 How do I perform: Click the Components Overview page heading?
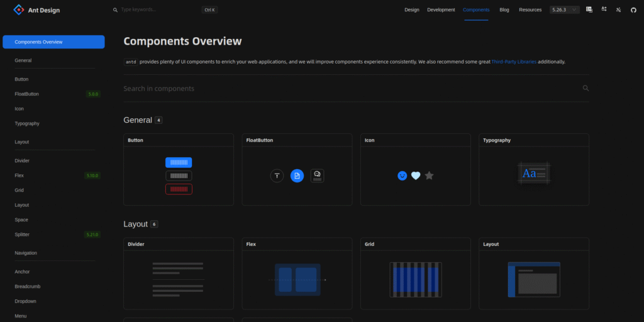coord(183,41)
